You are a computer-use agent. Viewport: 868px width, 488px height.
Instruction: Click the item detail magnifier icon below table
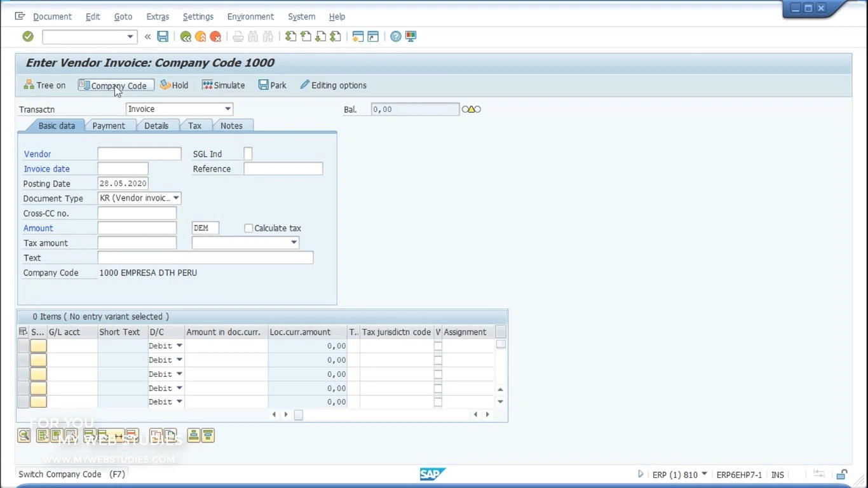(x=24, y=435)
